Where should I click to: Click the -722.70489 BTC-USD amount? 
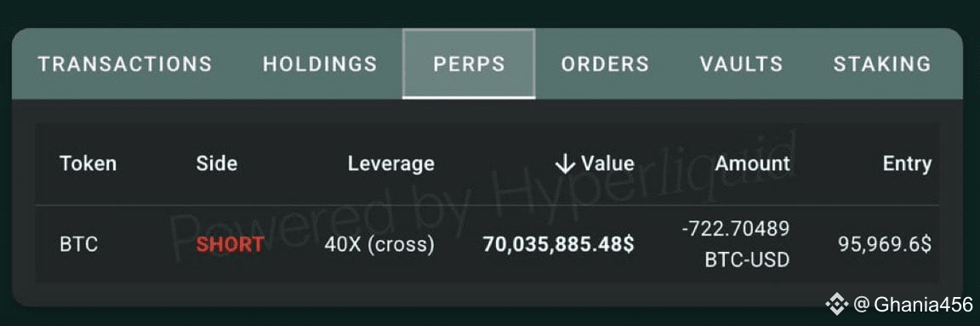point(736,244)
